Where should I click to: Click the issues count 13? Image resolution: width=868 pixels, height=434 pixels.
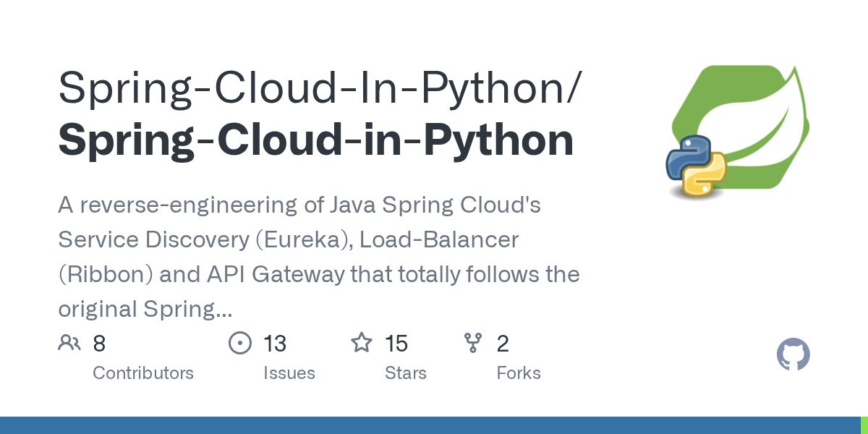[x=275, y=344]
